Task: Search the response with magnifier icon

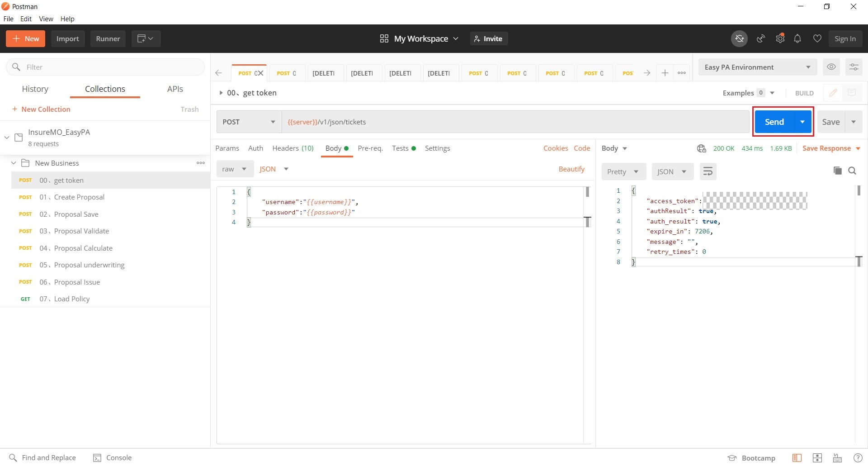Action: pos(852,171)
